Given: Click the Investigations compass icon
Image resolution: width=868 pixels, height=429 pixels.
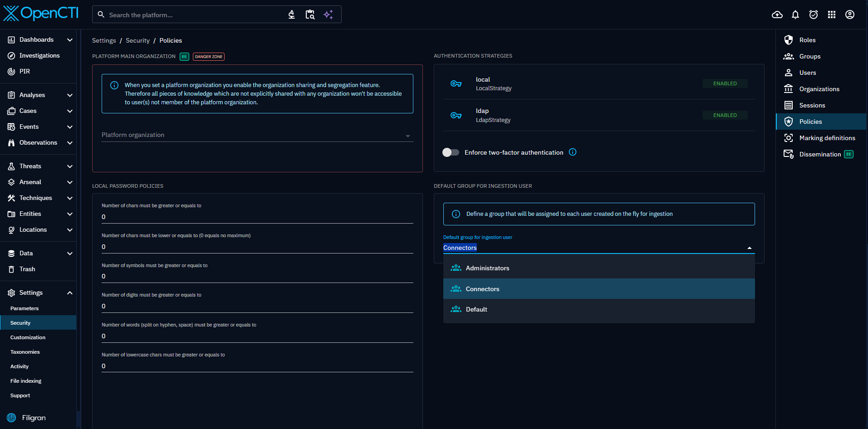Looking at the screenshot, I should tap(11, 55).
